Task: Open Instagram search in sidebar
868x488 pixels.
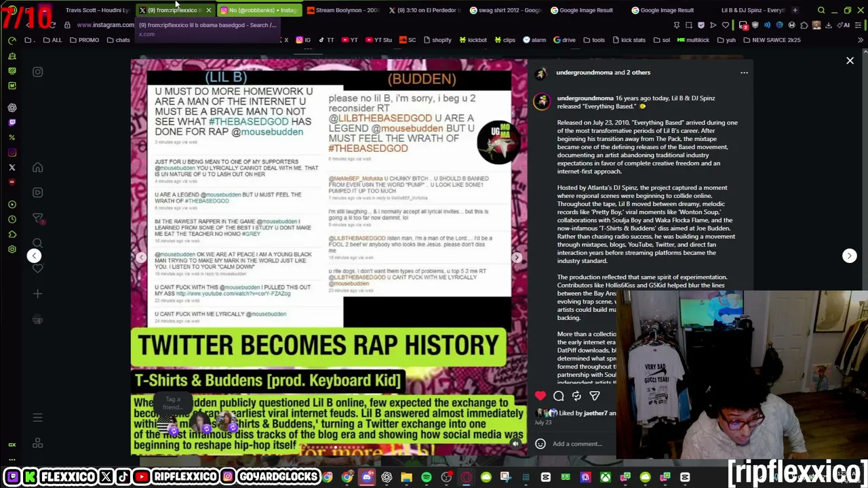Action: click(37, 243)
